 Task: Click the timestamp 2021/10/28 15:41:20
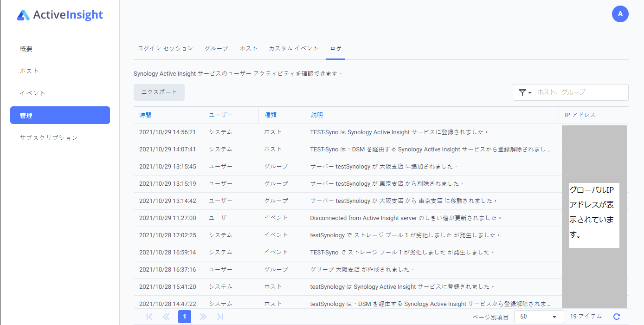coord(167,287)
